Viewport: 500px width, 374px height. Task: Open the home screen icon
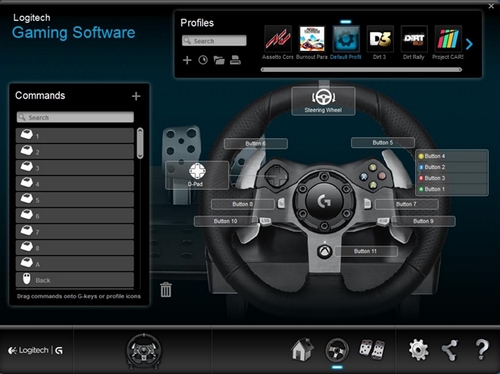(x=302, y=349)
